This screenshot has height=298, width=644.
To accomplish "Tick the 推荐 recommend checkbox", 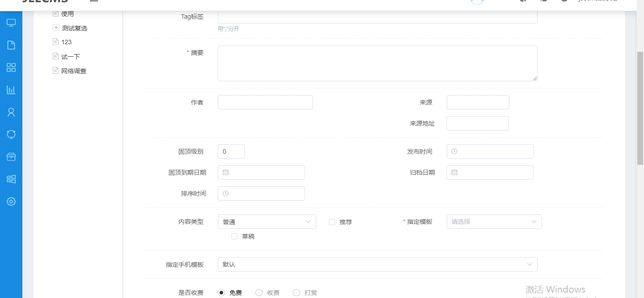I will 332,222.
